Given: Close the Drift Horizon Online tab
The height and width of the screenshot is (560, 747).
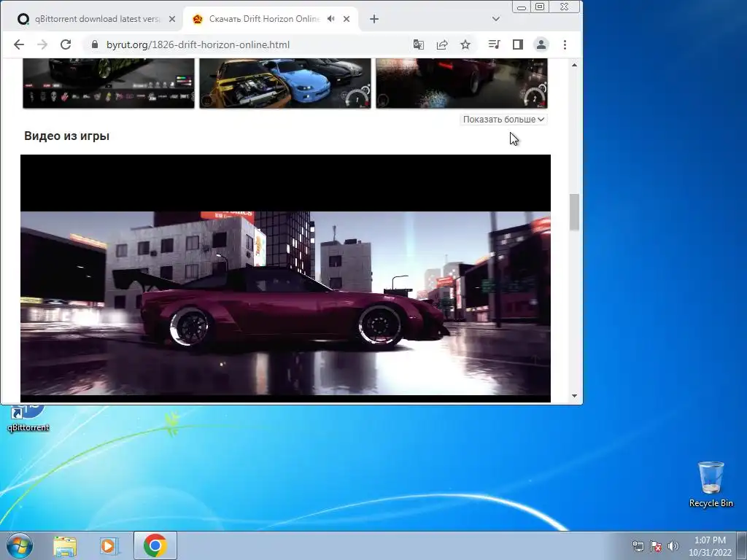Looking at the screenshot, I should pos(347,19).
